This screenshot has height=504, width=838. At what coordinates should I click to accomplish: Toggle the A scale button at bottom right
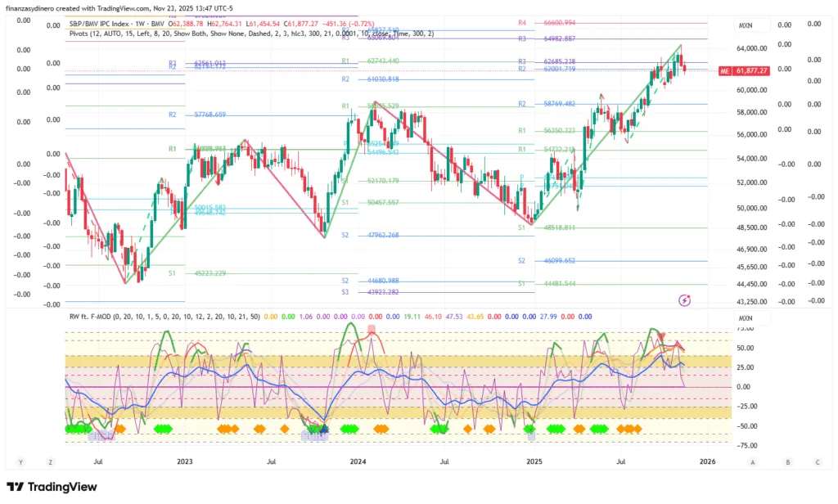(x=753, y=461)
